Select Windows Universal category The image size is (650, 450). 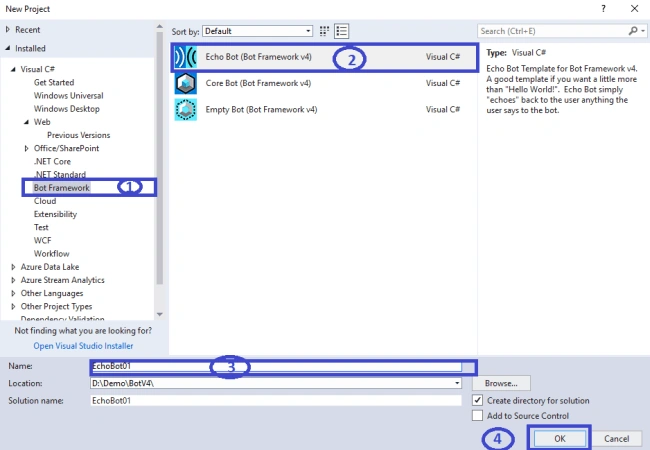[68, 96]
